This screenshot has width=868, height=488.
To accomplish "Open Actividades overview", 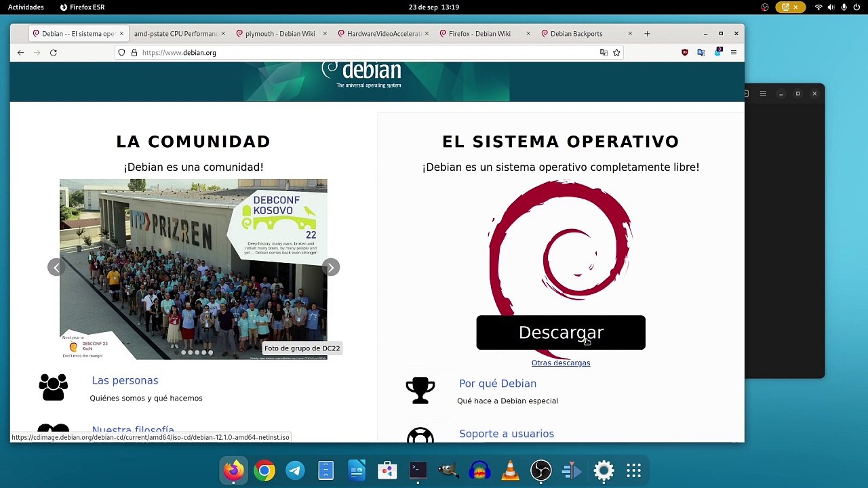I will [26, 7].
